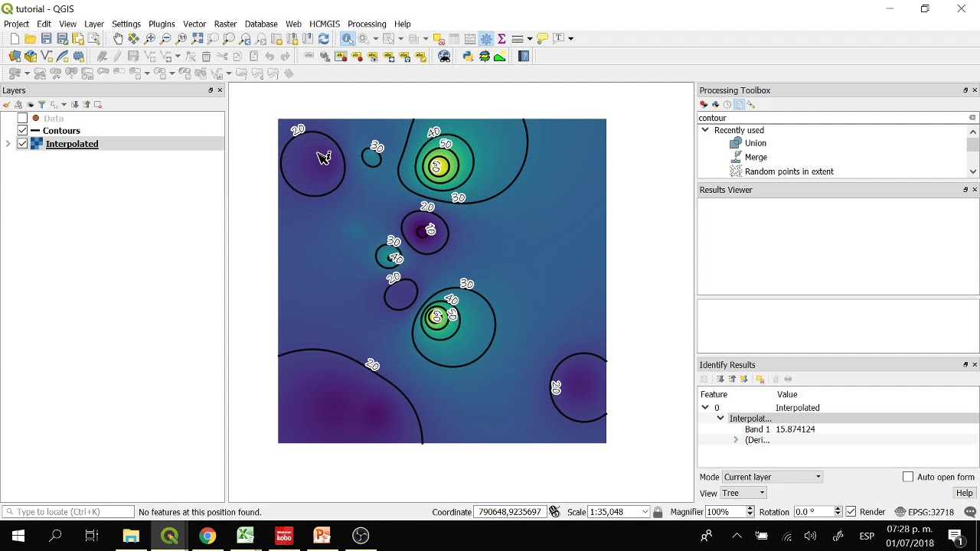Image resolution: width=980 pixels, height=551 pixels.
Task: Refresh the map canvas
Action: click(x=324, y=38)
